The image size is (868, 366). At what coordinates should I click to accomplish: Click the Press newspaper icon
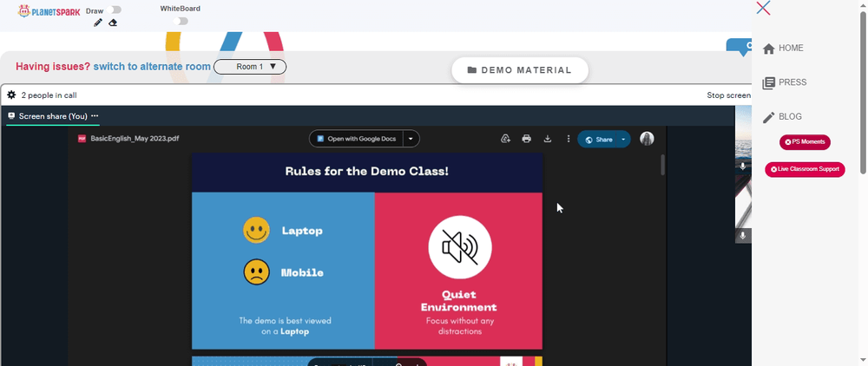pyautogui.click(x=768, y=83)
